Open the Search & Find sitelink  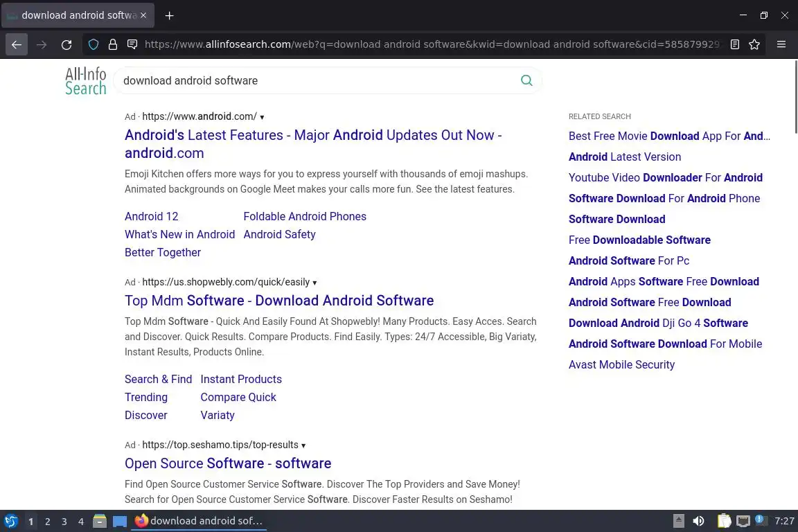[158, 380]
